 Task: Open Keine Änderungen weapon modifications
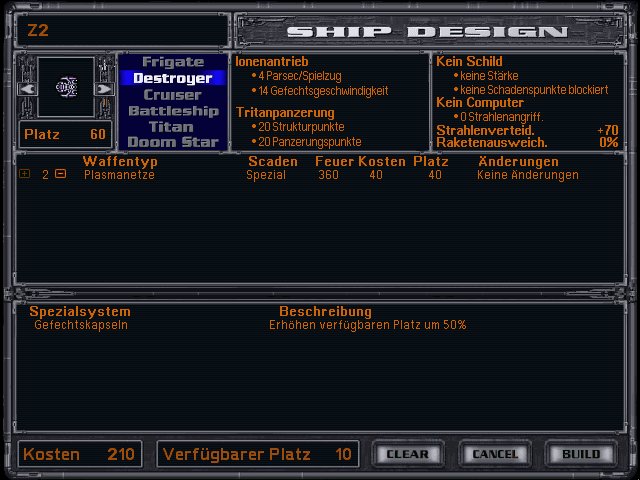pyautogui.click(x=527, y=175)
